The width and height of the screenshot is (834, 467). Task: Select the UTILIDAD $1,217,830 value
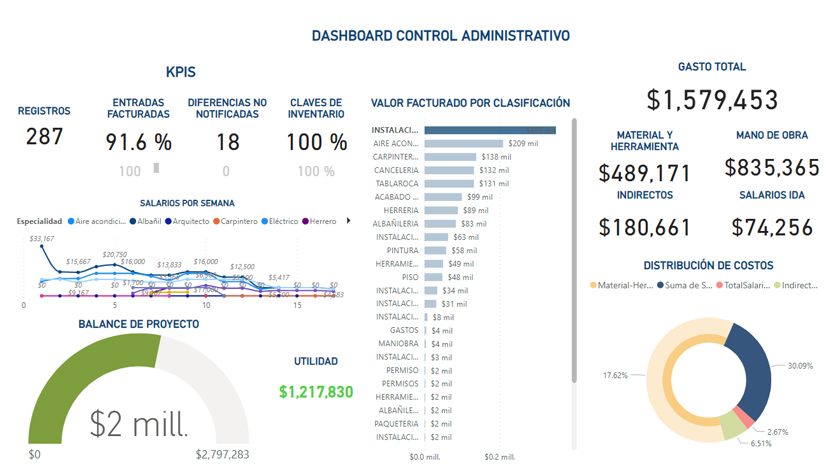(316, 392)
